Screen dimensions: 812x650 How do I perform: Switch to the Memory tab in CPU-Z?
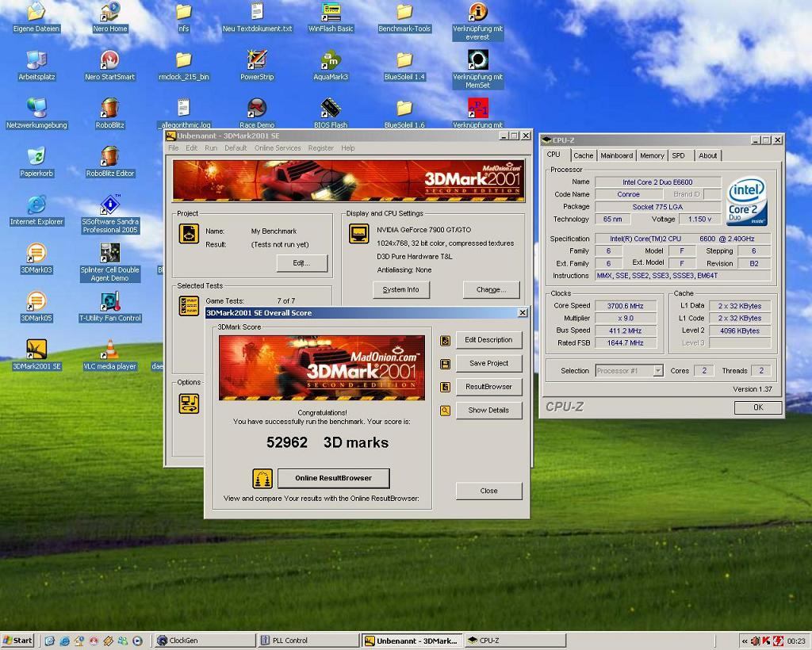(652, 155)
